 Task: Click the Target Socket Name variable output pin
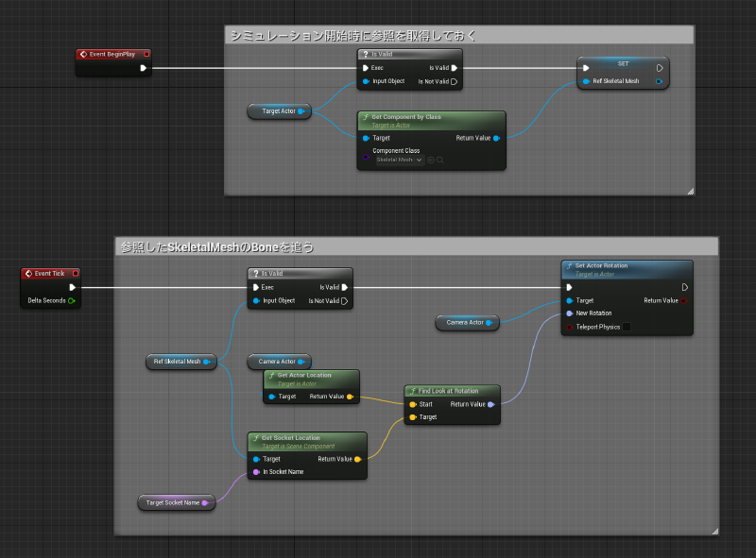(x=205, y=502)
